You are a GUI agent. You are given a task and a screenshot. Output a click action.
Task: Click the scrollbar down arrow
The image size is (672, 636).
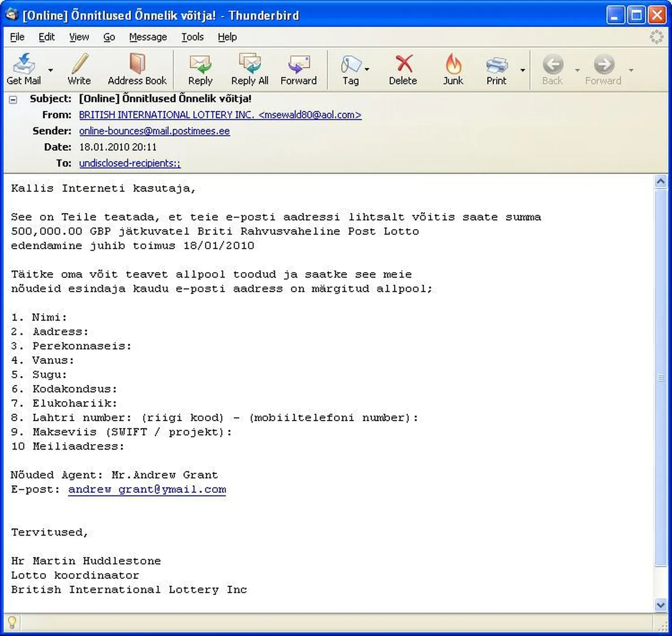click(660, 605)
